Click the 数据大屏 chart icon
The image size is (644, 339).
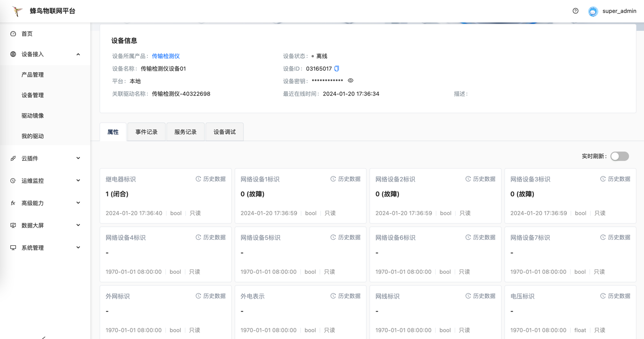(13, 225)
